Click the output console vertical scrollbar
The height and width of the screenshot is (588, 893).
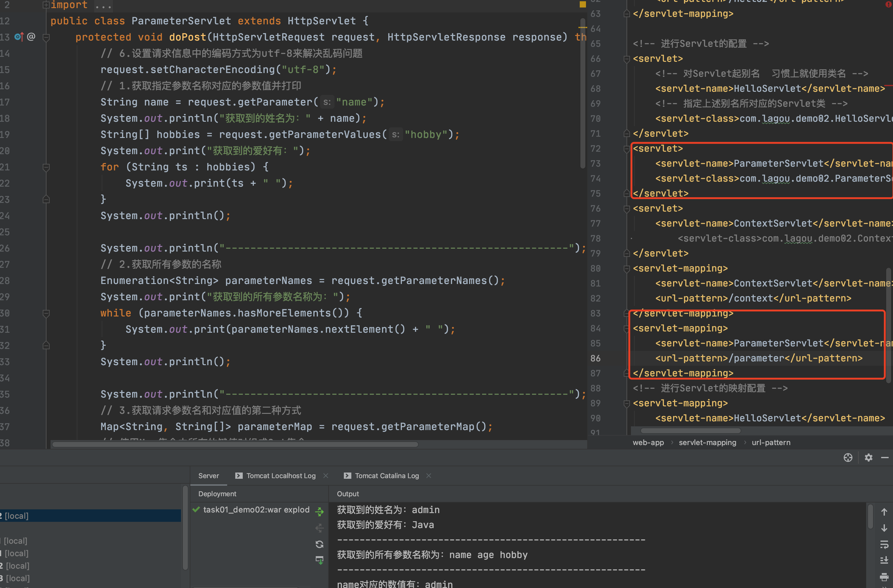coord(870,516)
